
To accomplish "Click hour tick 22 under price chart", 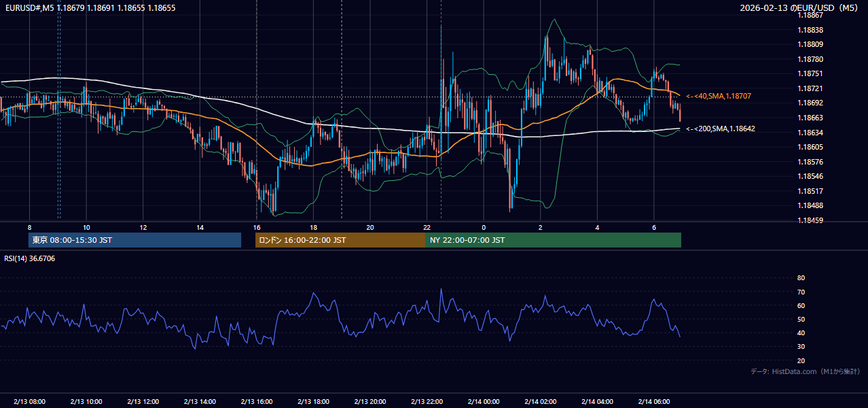I will (427, 227).
